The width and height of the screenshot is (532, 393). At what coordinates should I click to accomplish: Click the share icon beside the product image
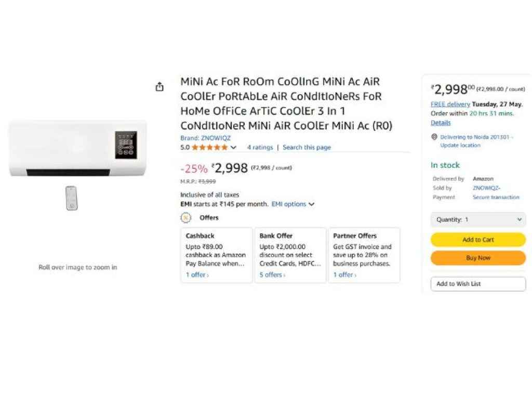[159, 87]
